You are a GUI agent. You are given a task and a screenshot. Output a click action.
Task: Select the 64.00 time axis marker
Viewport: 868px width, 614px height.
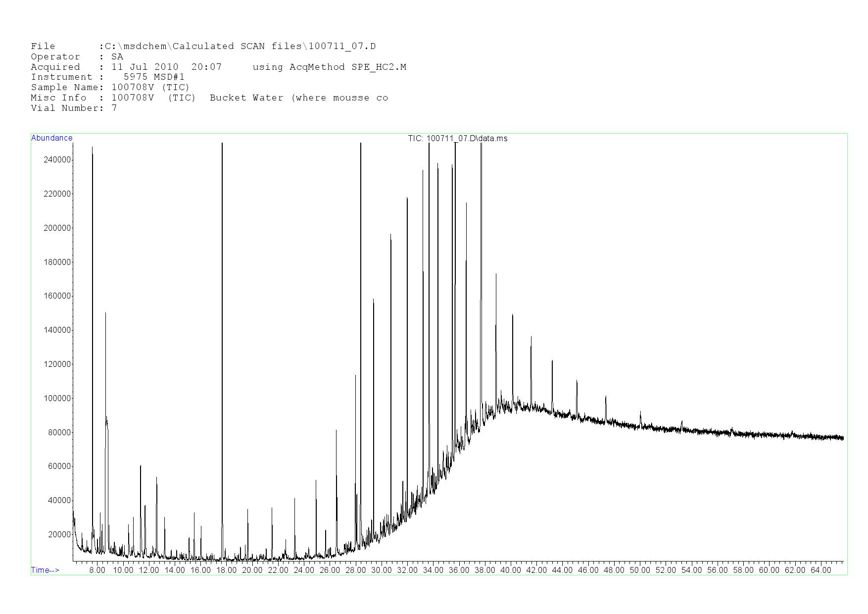coord(820,570)
